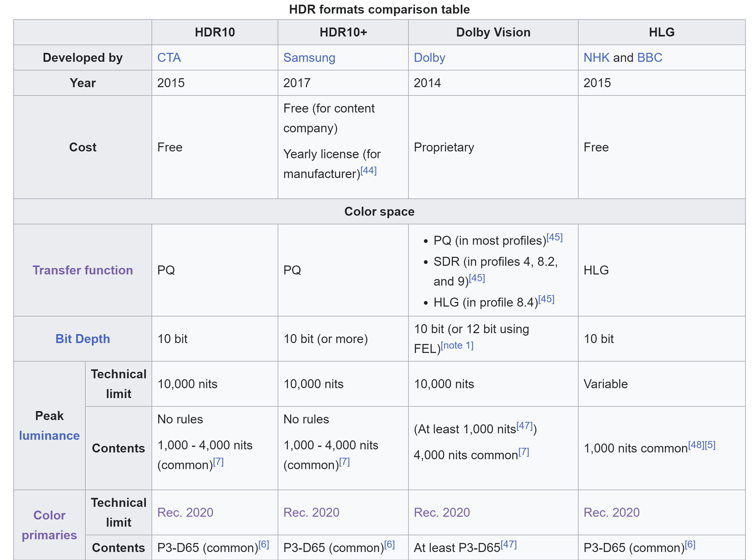
Task: Jump to citation 44 after Yearly license
Action: coord(368,171)
